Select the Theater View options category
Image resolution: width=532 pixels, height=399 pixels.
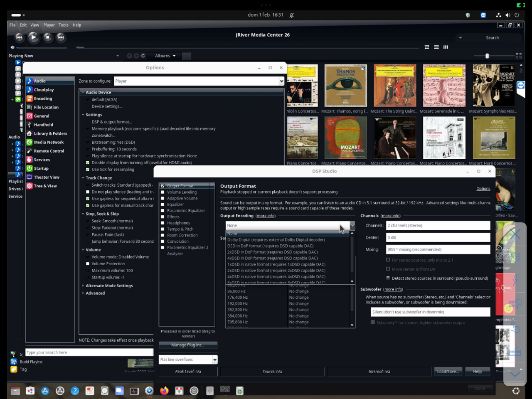click(x=47, y=177)
